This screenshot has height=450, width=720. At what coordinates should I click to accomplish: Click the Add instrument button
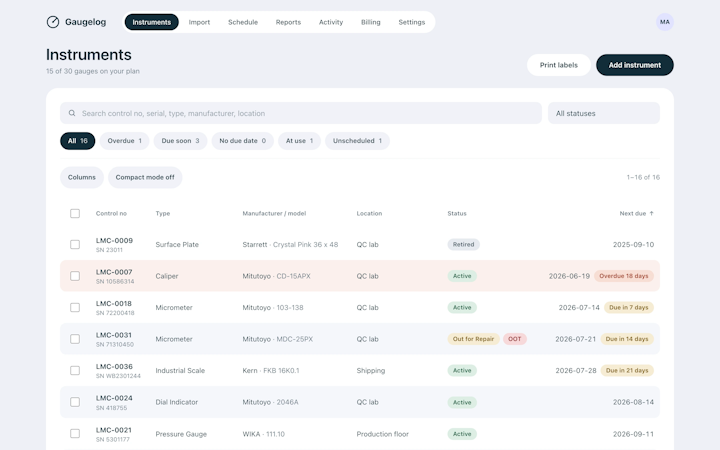click(x=635, y=65)
